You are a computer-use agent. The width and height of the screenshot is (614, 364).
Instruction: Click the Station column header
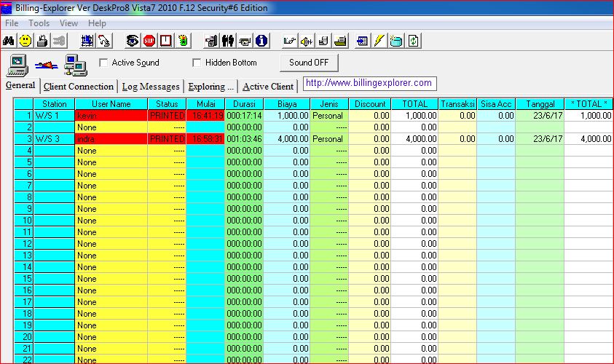click(54, 103)
